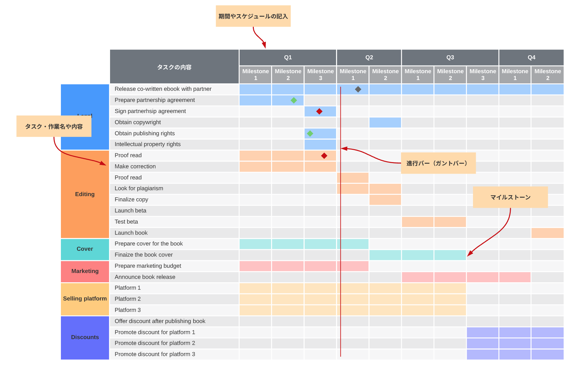Viewport: 588px width, 378px height.
Task: Select green diamond in Prepare partnership agreement row
Action: pos(294,100)
